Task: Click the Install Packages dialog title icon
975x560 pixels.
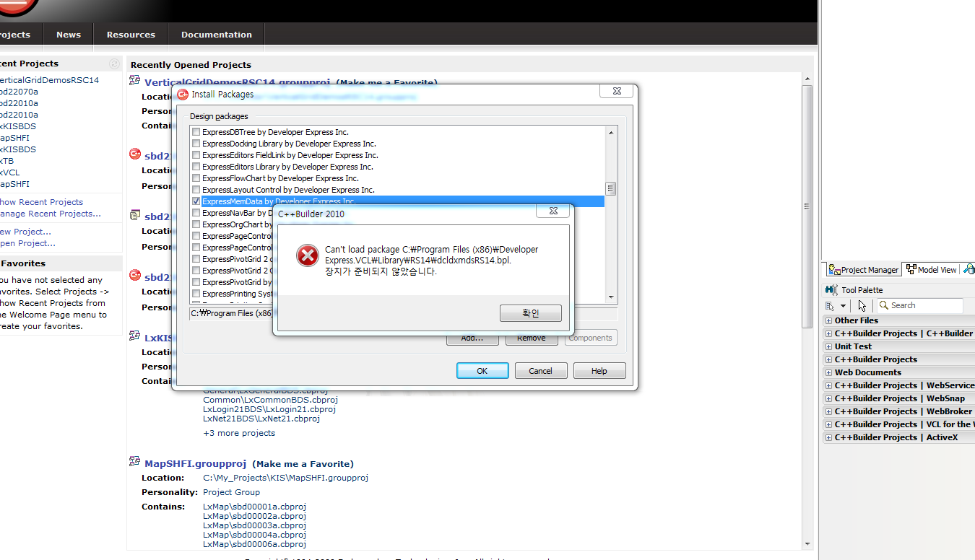Action: click(x=183, y=95)
